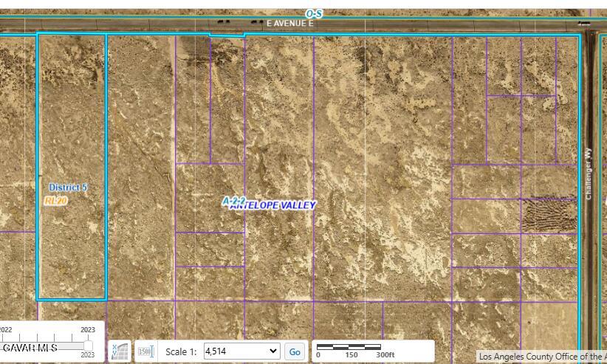Click the O-S zoning label at top

point(314,13)
